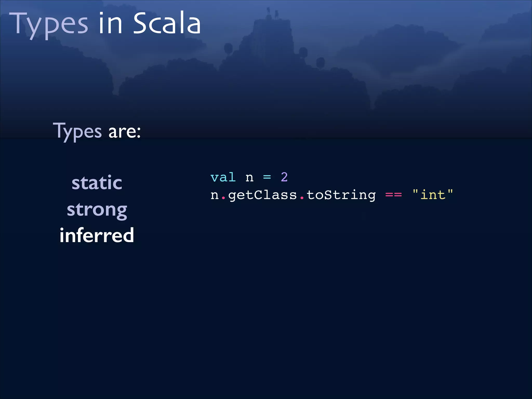Click "Types" in the "Types are:" subheading
Viewport: 532px width, 399px height.
click(x=77, y=131)
